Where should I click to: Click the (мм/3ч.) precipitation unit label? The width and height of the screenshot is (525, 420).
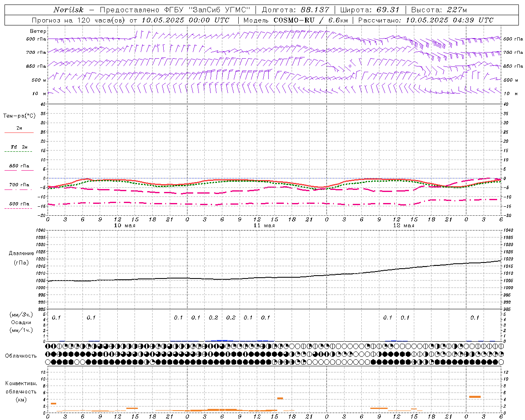[21, 315]
